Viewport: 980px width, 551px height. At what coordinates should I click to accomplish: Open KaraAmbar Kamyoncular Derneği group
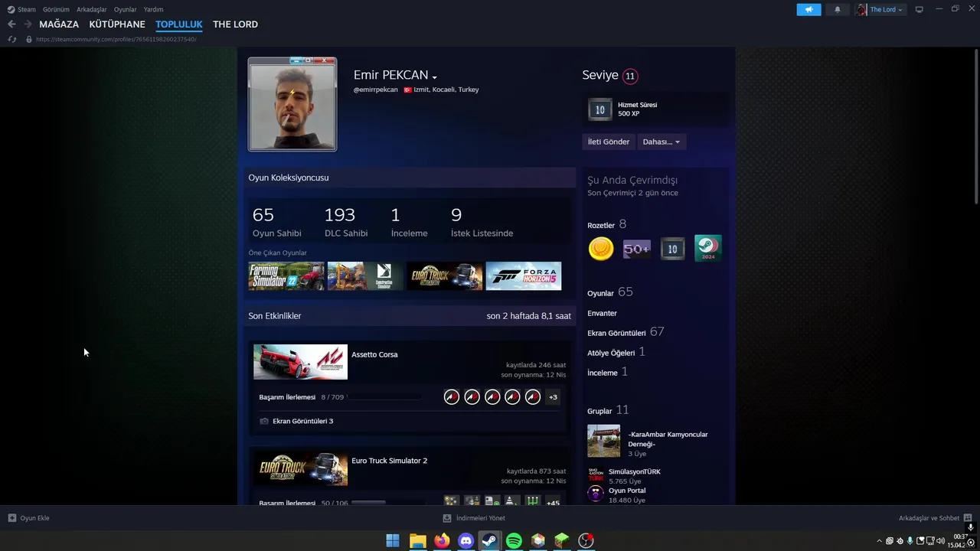(668, 439)
